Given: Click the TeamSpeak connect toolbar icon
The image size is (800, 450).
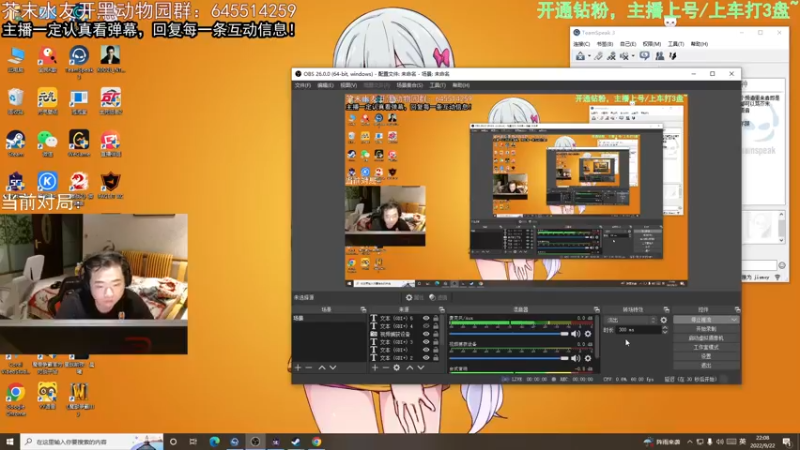Looking at the screenshot, I should 581,56.
